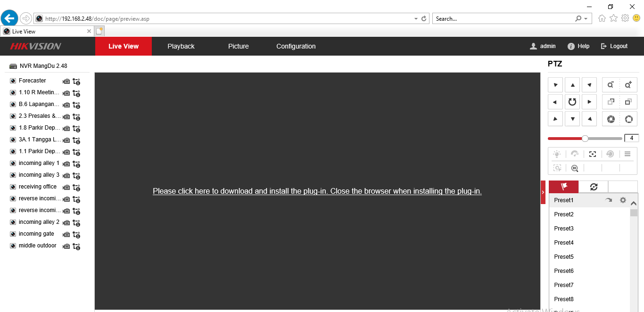Collapse the PTZ panel with the red arrow
644x312 pixels.
click(x=543, y=193)
